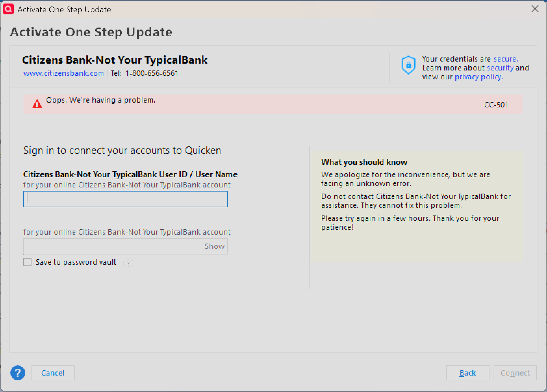Go Back to the previous step
The width and height of the screenshot is (547, 392).
(x=468, y=373)
